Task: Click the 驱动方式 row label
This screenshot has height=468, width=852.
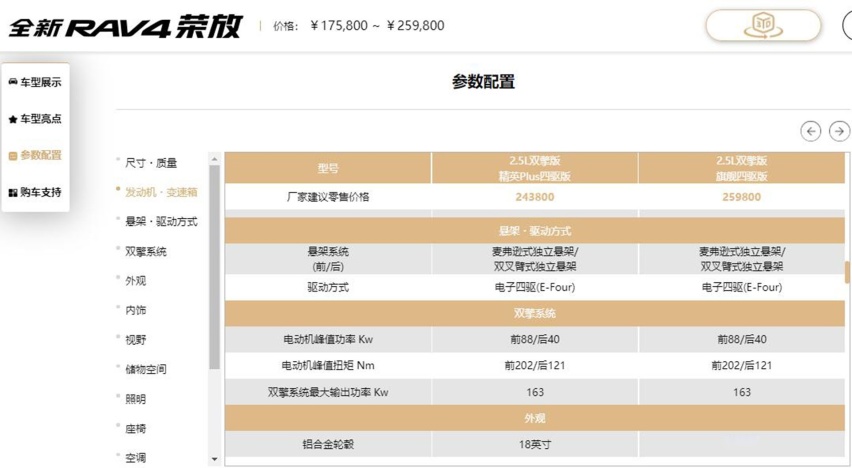Action: 328,287
